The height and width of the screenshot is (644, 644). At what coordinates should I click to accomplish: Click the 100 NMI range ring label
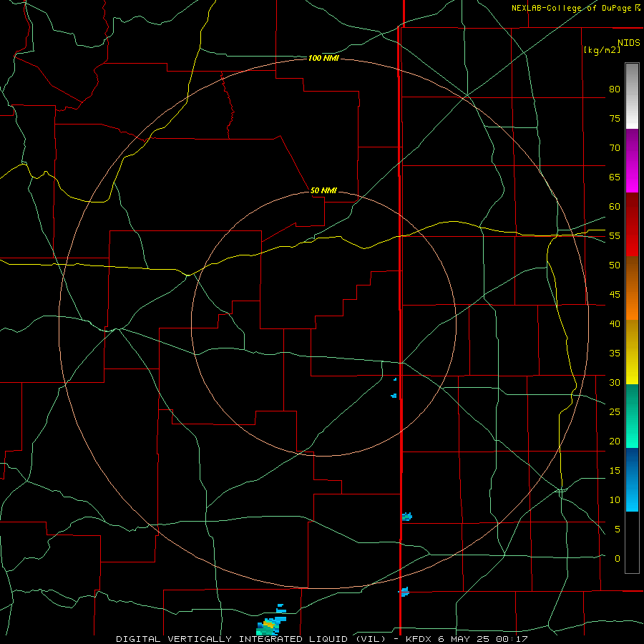[323, 59]
